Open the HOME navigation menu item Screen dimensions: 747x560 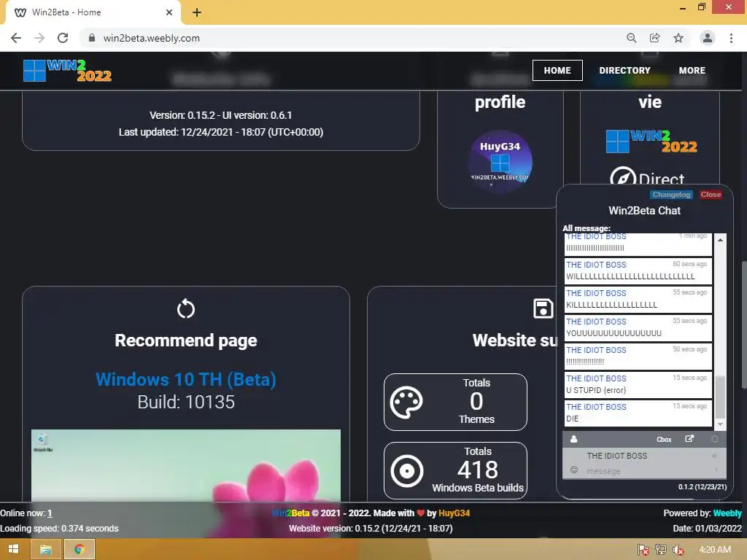[x=557, y=71]
